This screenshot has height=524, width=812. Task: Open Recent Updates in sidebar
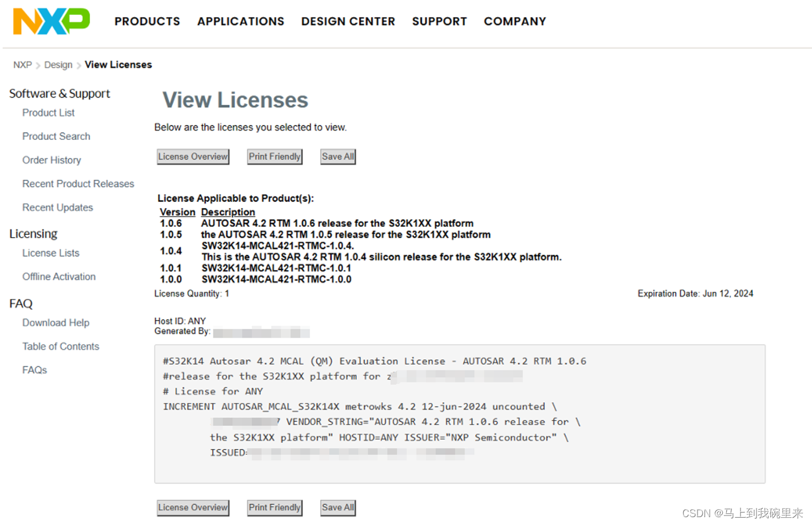(58, 207)
